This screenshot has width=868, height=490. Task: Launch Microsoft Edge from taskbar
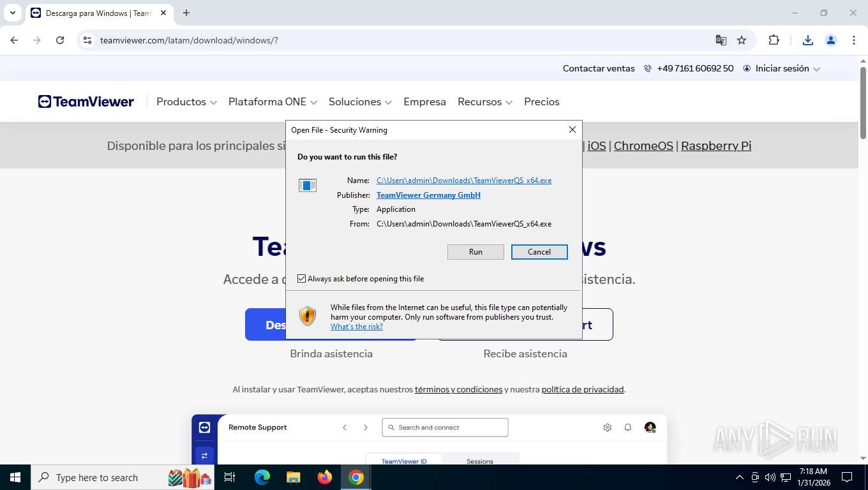coord(262,477)
